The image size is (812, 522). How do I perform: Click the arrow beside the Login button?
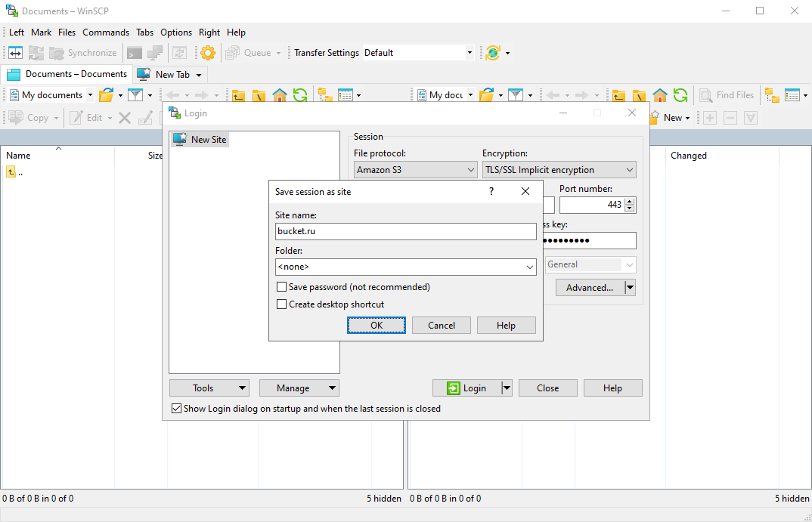pos(507,388)
